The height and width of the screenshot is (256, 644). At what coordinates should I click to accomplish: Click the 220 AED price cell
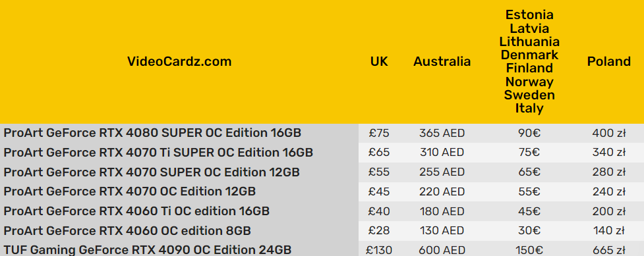[x=442, y=192]
